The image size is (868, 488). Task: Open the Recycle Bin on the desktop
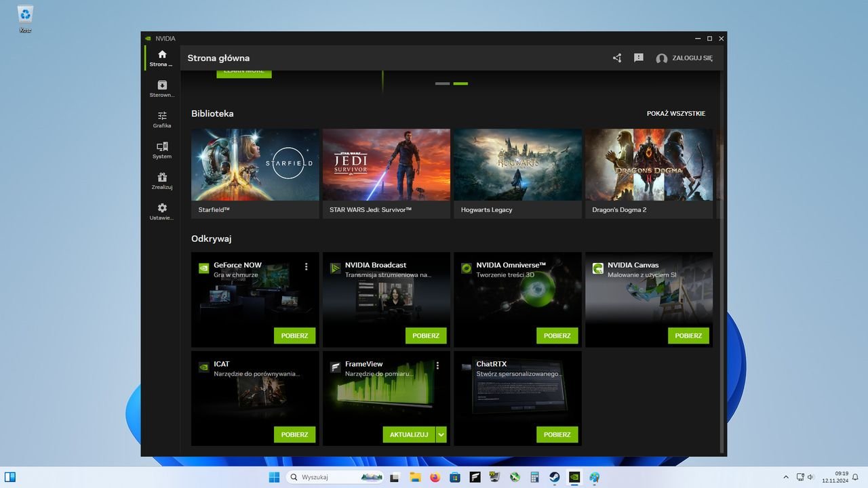[x=25, y=19]
